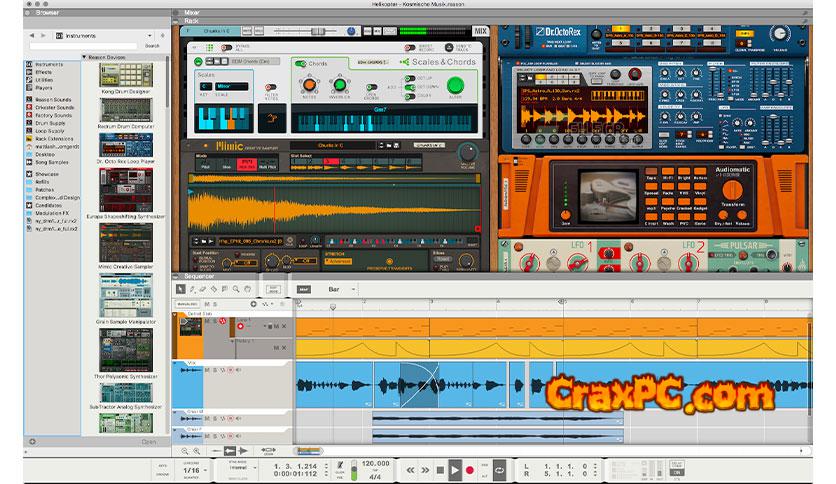Click the Stop button in the transport bar
836x484 pixels.
pos(439,469)
